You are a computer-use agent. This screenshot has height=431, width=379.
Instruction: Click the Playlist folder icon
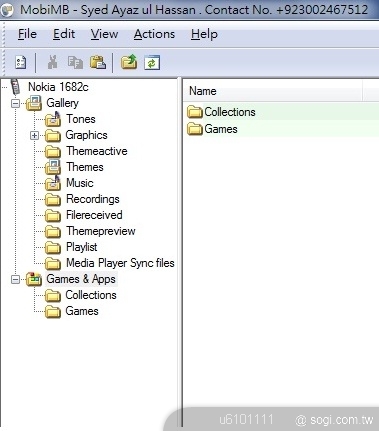click(53, 247)
